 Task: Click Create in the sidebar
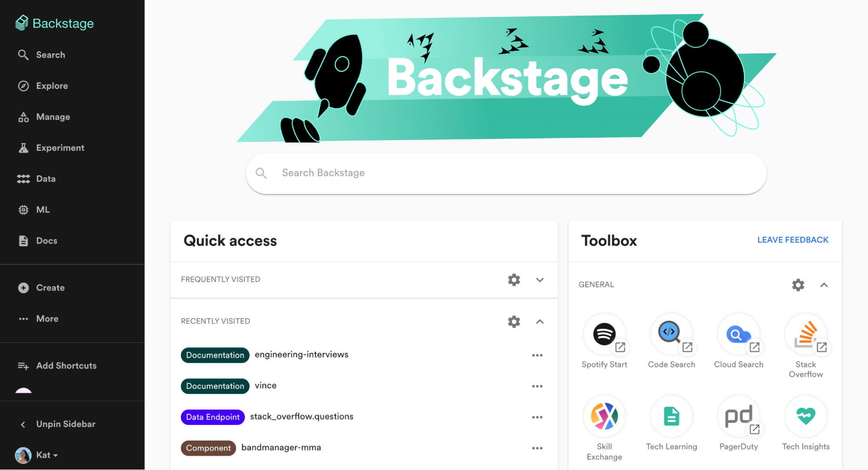pos(50,287)
